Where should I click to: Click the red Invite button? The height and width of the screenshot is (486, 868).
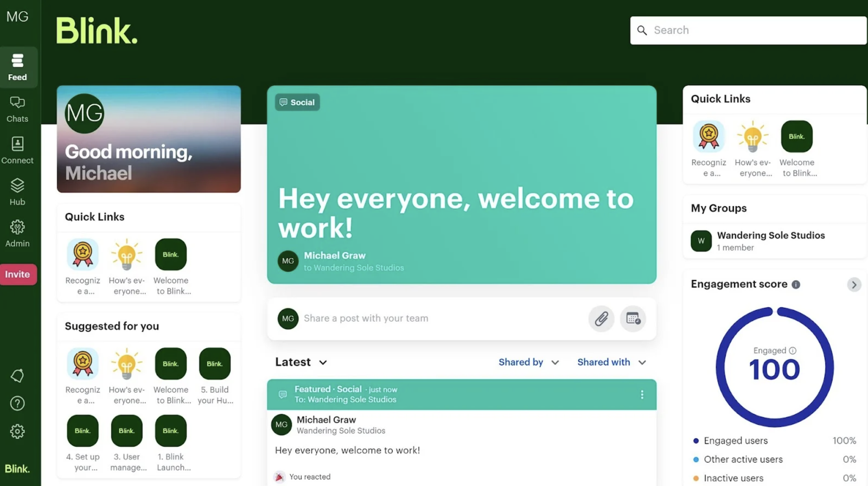(18, 274)
